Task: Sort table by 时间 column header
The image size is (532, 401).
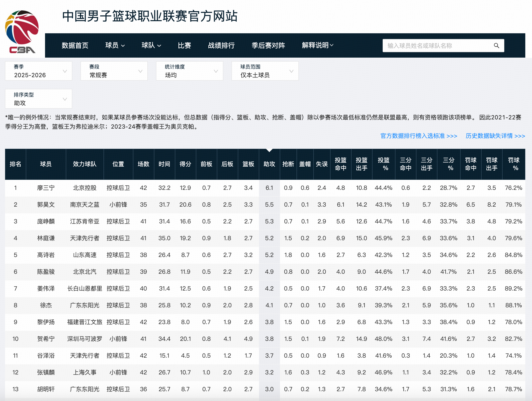Action: (x=164, y=164)
